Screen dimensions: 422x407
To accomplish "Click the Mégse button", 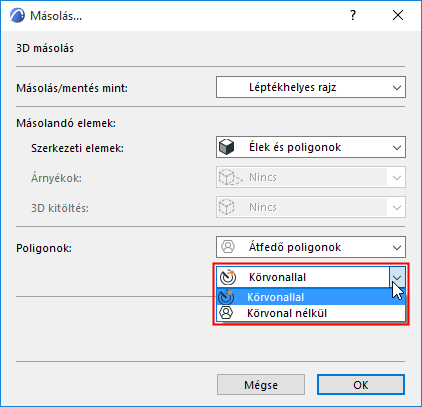I will coord(261,385).
